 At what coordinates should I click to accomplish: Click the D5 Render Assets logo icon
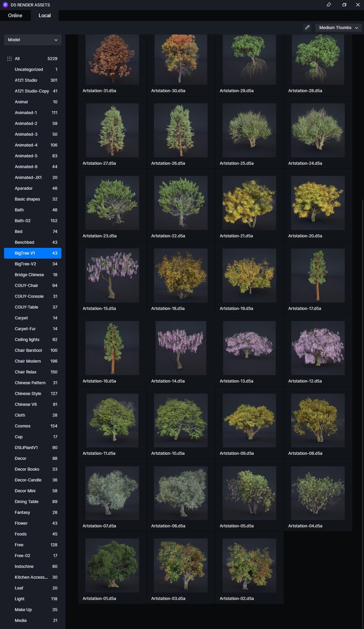click(x=5, y=5)
